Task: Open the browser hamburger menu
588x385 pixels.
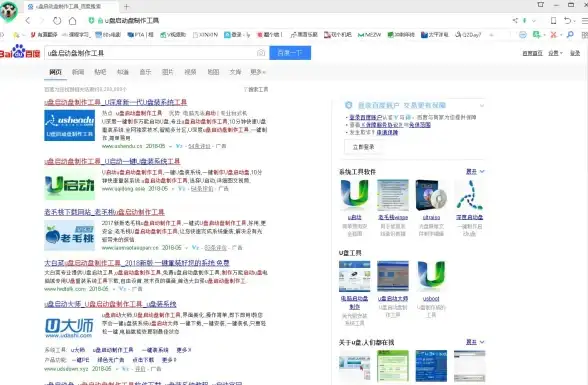Action: pos(585,21)
